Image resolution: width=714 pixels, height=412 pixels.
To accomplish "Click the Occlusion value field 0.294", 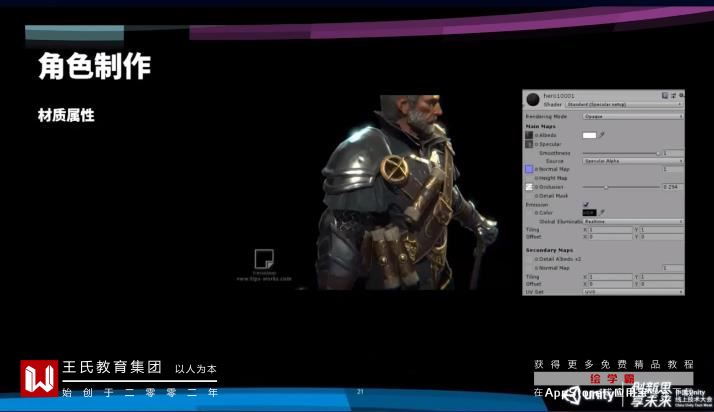I will pos(673,187).
